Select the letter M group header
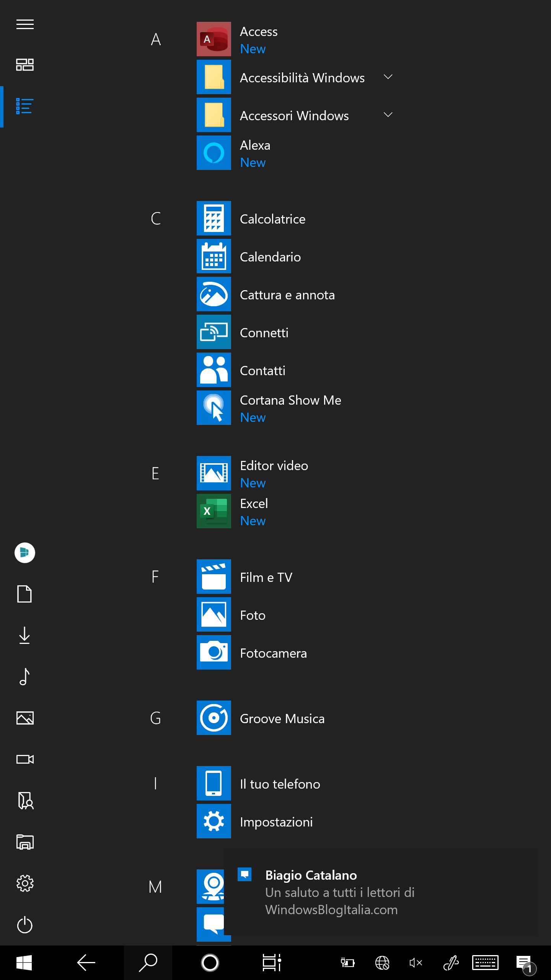 [155, 887]
